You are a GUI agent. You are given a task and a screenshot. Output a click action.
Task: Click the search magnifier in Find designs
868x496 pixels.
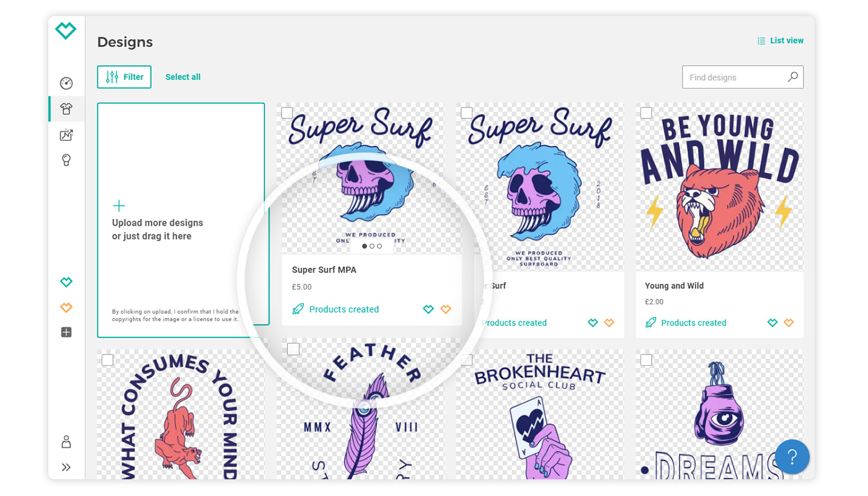pyautogui.click(x=792, y=77)
